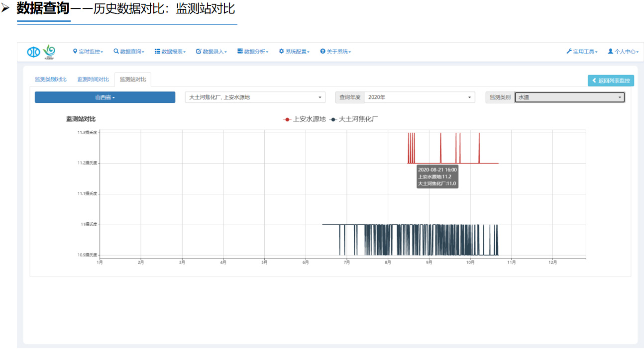Switch to the 监测时间对比 tab
This screenshot has width=644, height=349.
[x=93, y=80]
